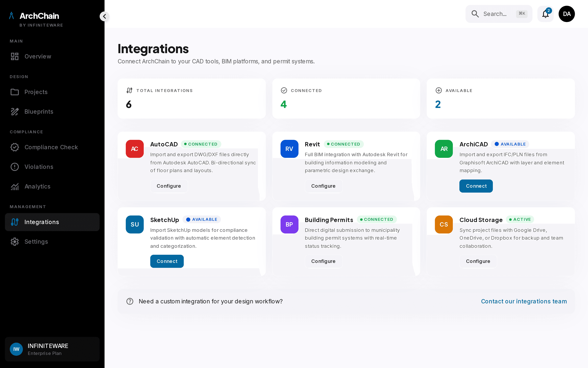This screenshot has height=368, width=588.
Task: Click Building Permits' CONNECTED status badge
Action: point(377,219)
